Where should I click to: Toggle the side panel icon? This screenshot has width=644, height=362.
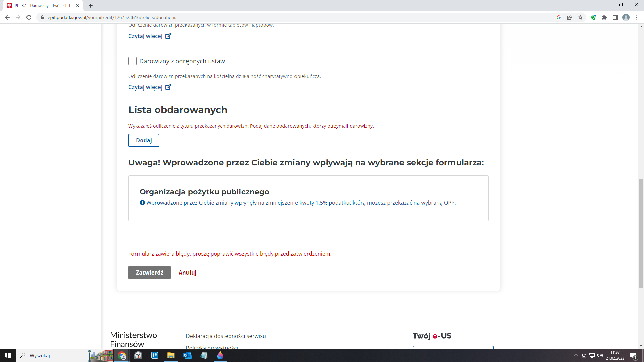[x=615, y=17]
